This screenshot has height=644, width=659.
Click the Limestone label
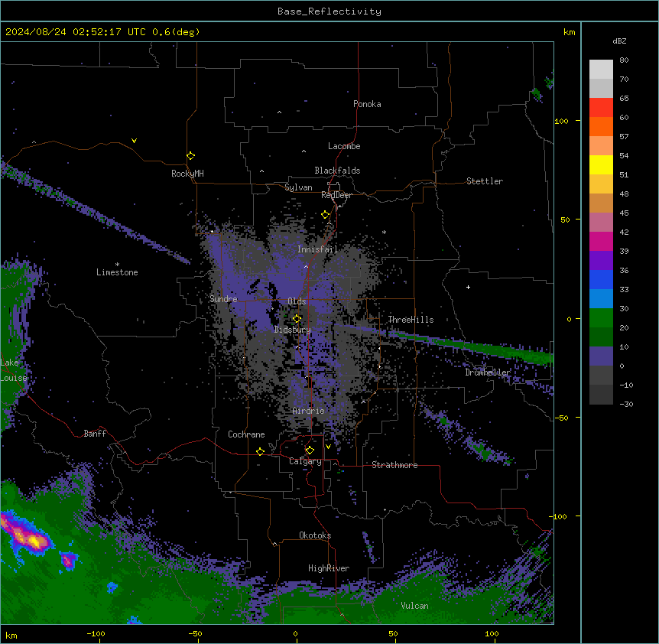coord(117,272)
